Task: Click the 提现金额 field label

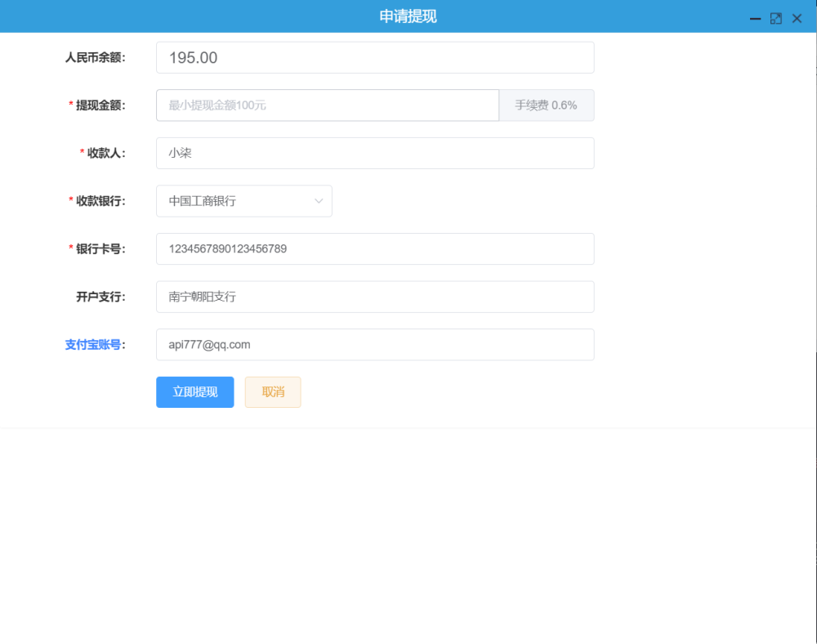Action: click(100, 105)
